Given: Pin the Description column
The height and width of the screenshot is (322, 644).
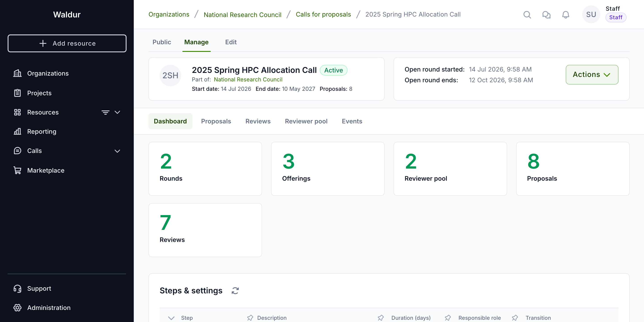Looking at the screenshot, I should click(x=250, y=318).
